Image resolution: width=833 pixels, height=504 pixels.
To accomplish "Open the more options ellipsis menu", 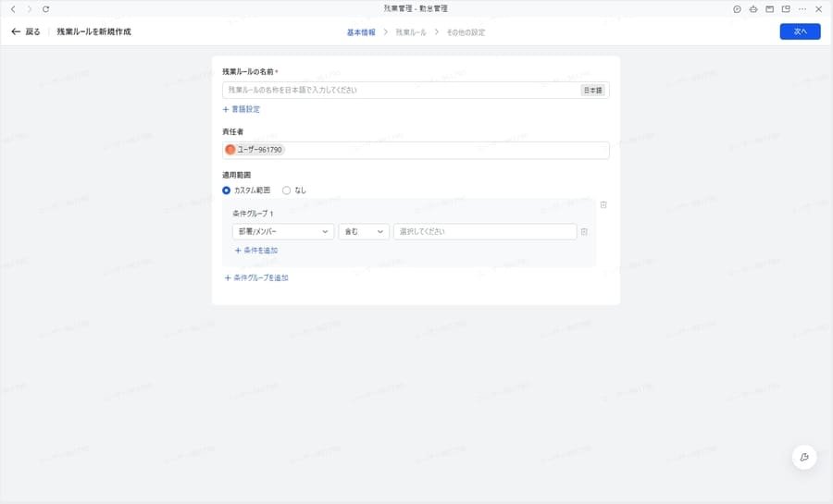I will point(802,9).
